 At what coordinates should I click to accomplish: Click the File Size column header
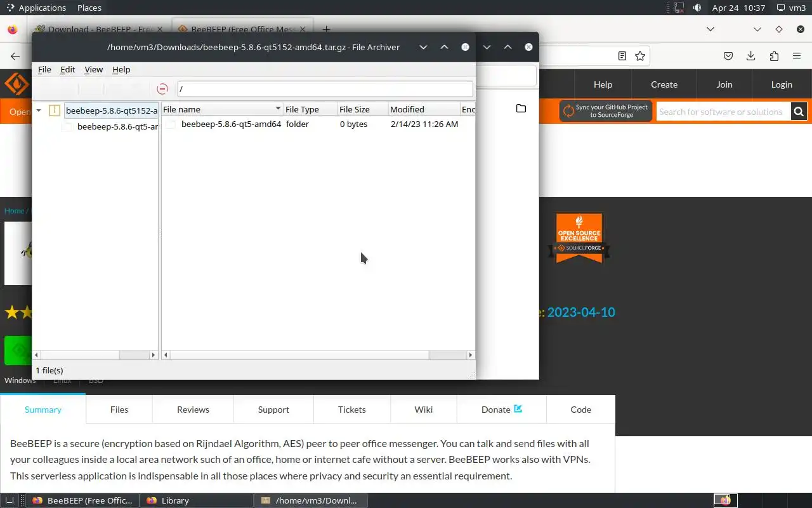coord(363,109)
